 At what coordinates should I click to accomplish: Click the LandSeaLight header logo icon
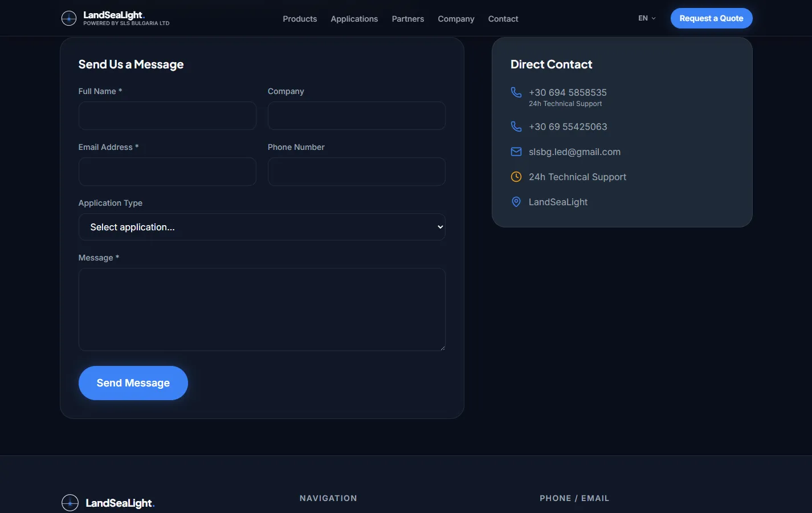pyautogui.click(x=69, y=18)
